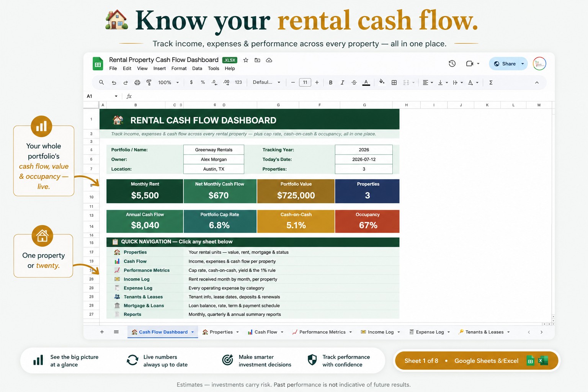Print the spreadsheet
The height and width of the screenshot is (392, 588).
point(137,82)
